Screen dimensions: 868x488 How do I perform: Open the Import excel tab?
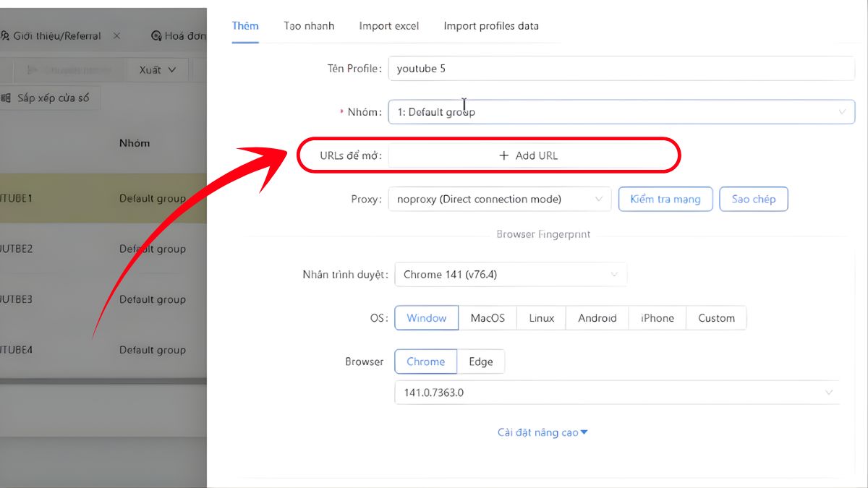click(388, 26)
